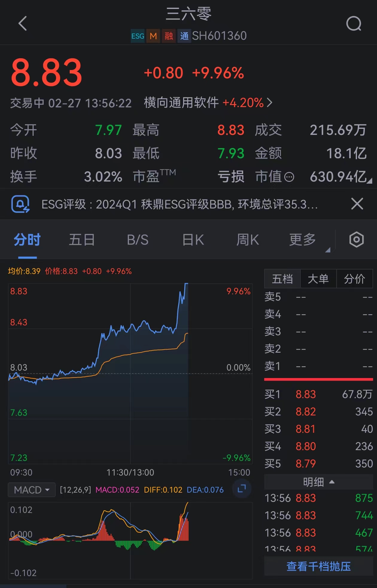Open the search magnifier icon
Image resolution: width=377 pixels, height=588 pixels.
click(354, 23)
